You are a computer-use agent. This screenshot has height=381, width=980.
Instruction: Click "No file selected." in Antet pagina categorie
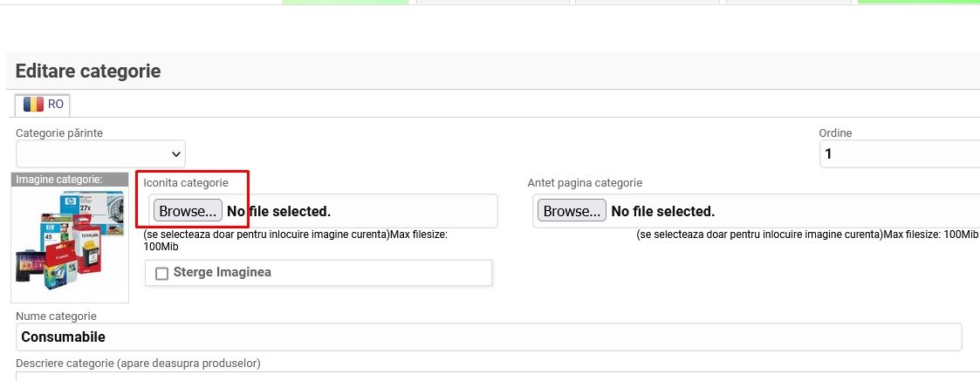[x=662, y=211]
